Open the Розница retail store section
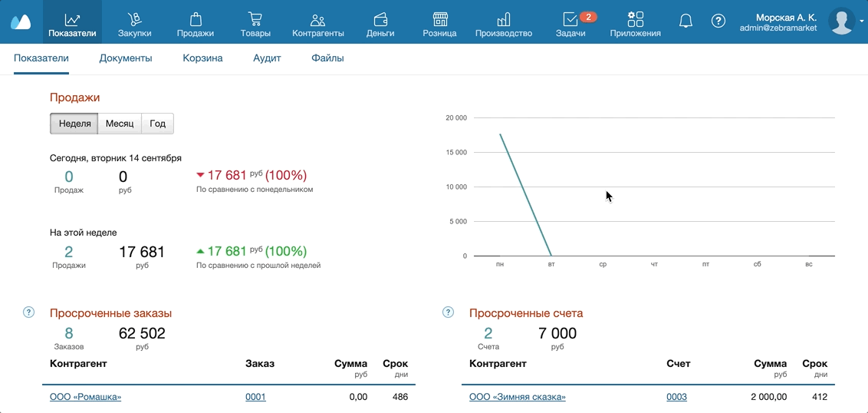 (439, 23)
